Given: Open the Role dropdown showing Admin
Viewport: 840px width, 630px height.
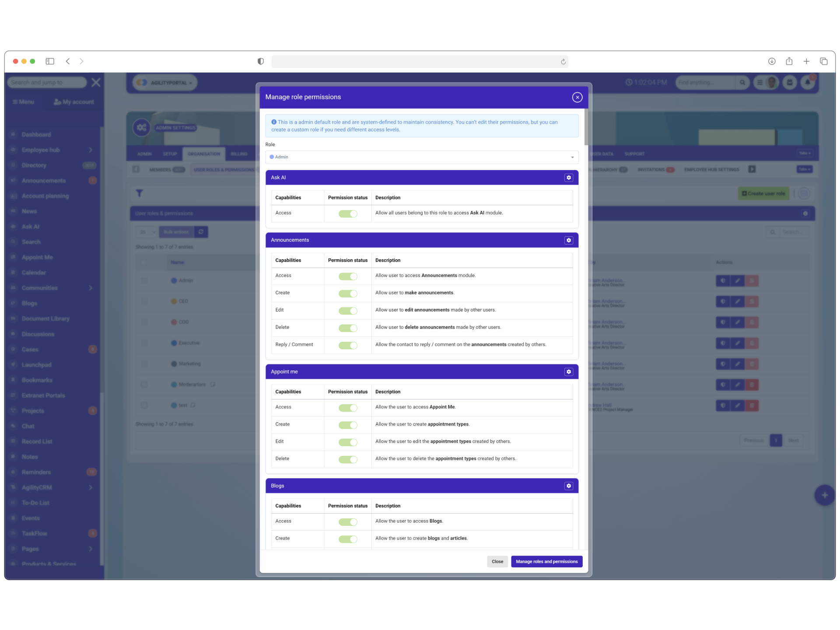Looking at the screenshot, I should tap(421, 157).
